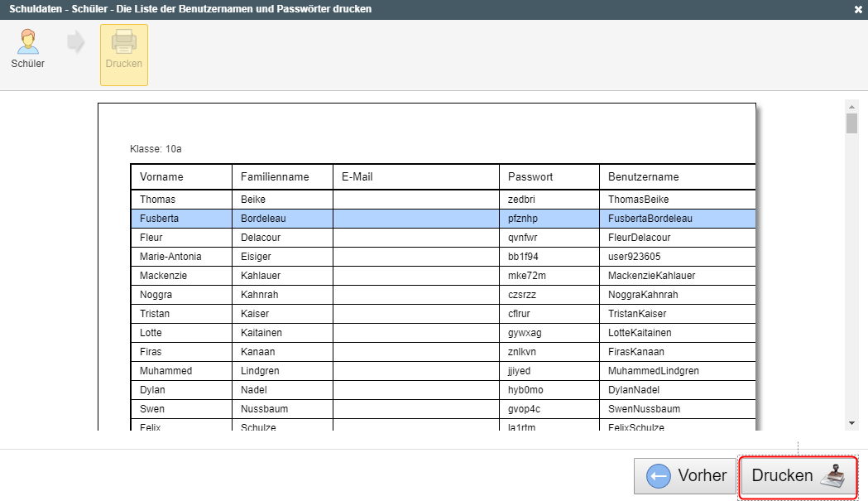Screen dimensions: 868x501
Task: Click the Nadel surname cell
Action: pyautogui.click(x=282, y=389)
